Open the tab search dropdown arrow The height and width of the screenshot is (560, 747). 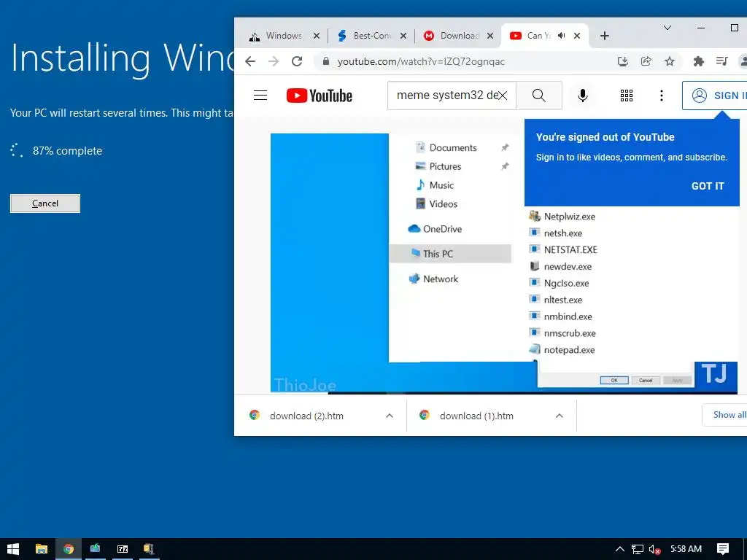tap(667, 28)
